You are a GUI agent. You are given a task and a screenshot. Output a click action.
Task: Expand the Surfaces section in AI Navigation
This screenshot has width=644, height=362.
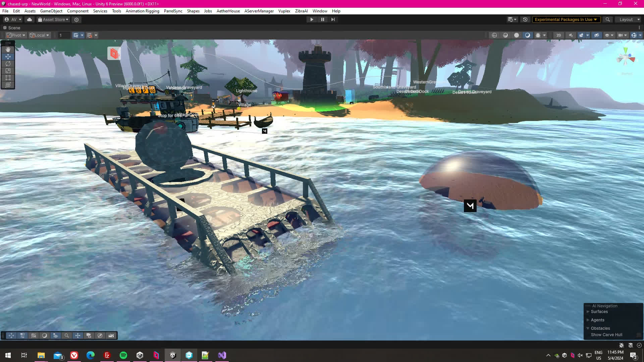(x=599, y=312)
